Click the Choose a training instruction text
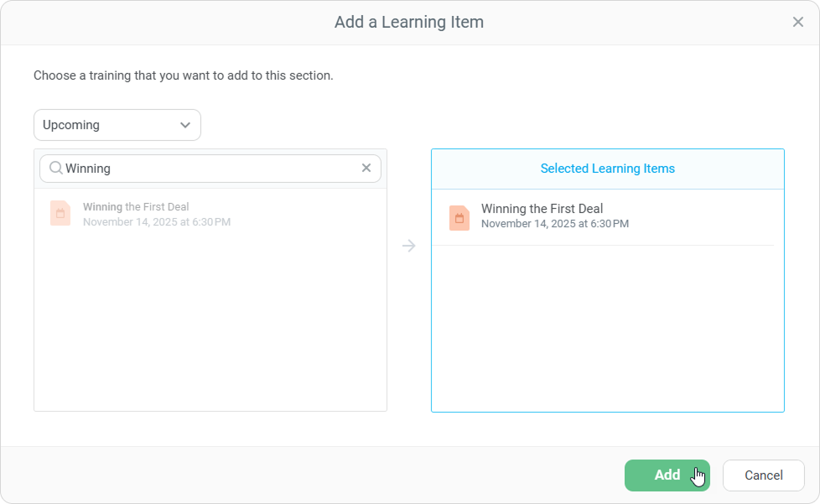The width and height of the screenshot is (820, 504). click(x=184, y=75)
